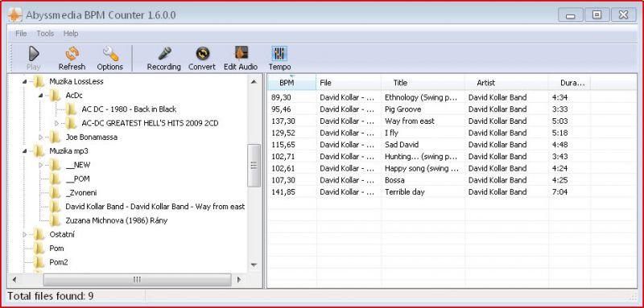This screenshot has width=644, height=308.
Task: Open the File menu
Action: coord(21,34)
